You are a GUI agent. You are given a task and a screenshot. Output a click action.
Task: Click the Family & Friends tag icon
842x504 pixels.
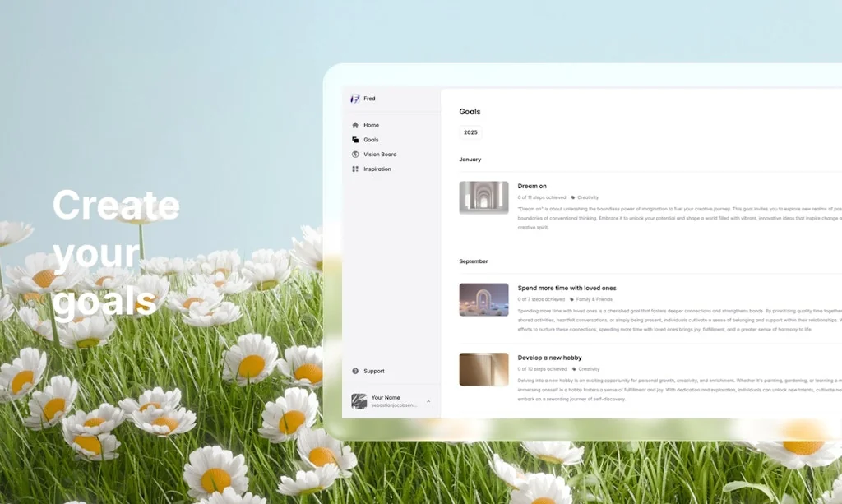coord(571,299)
